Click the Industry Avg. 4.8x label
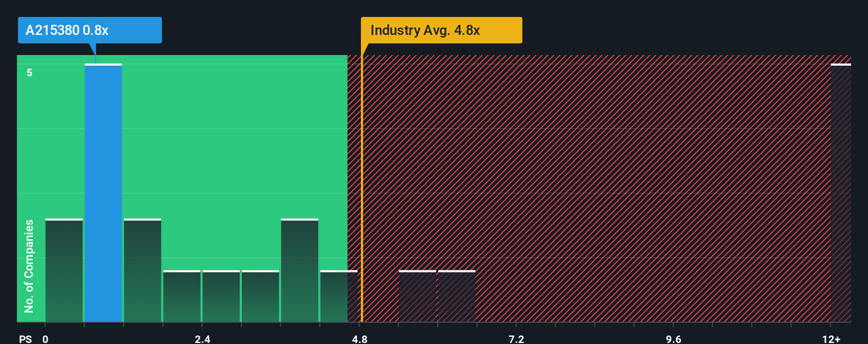Viewport: 868px width, 344px height. tap(441, 30)
